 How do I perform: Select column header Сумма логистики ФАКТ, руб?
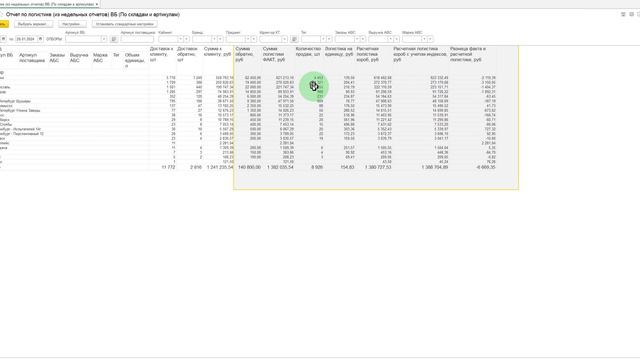[x=274, y=54]
